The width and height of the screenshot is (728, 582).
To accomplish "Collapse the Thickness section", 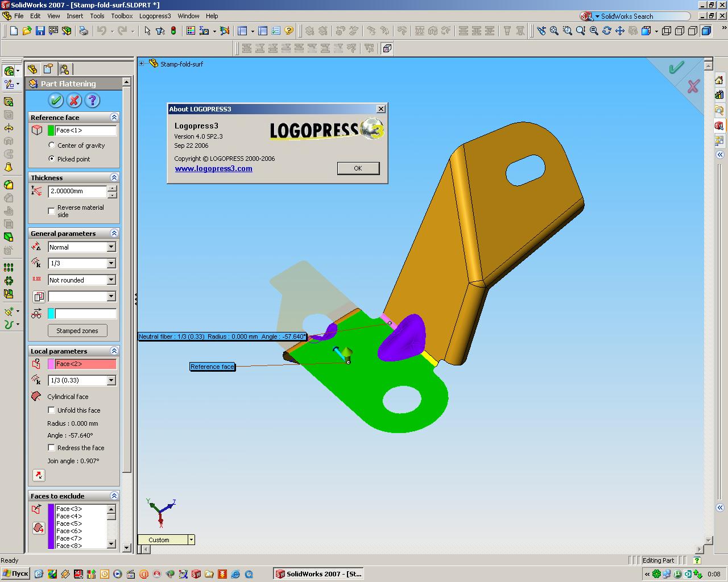I will click(x=114, y=177).
